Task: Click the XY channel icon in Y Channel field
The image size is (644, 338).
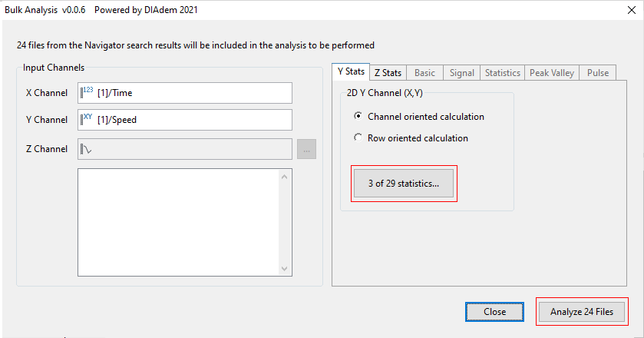Action: 87,120
